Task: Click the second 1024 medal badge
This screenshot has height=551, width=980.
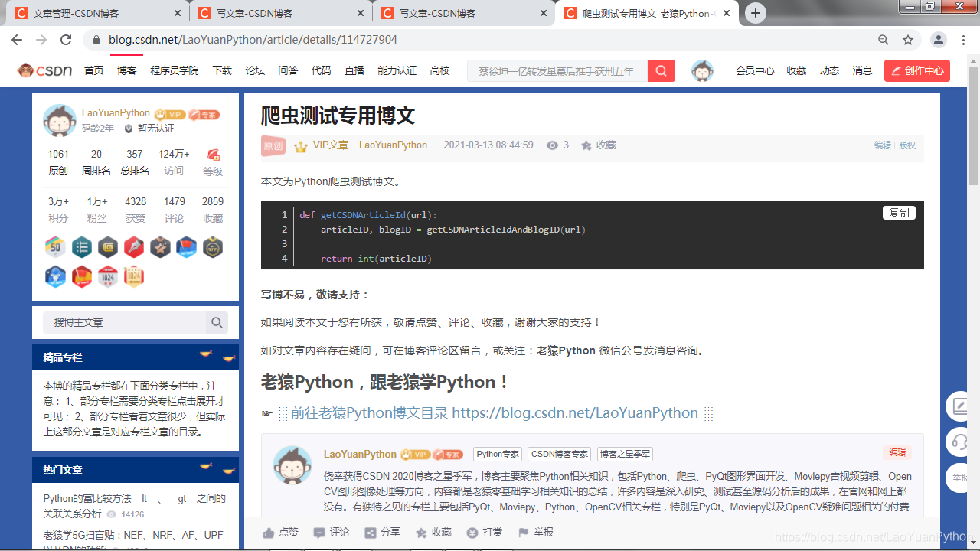Action: pyautogui.click(x=134, y=275)
